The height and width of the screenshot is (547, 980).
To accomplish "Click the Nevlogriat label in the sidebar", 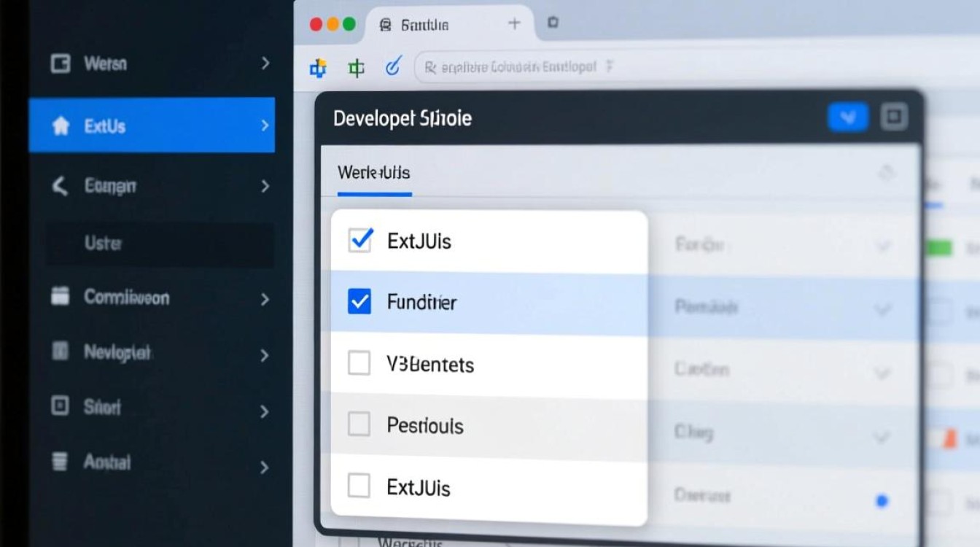I will [x=117, y=353].
